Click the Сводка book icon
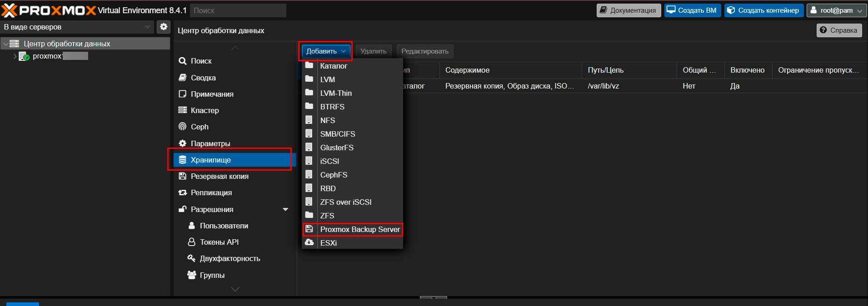 coord(183,78)
